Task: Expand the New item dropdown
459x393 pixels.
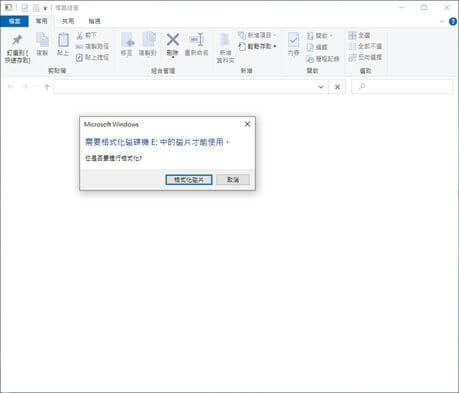Action: click(275, 35)
